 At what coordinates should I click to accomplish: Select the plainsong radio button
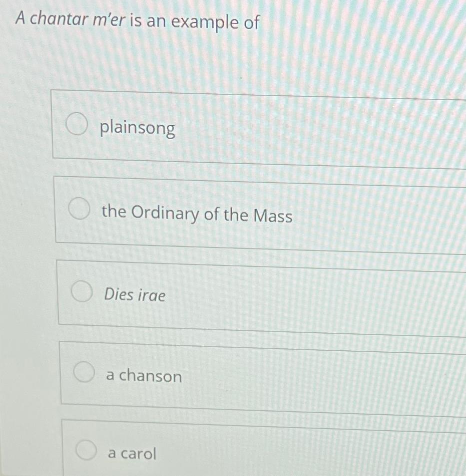77,124
